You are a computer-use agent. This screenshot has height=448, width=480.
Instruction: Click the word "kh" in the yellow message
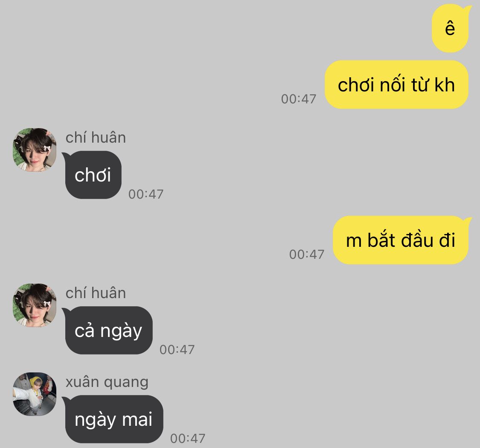point(445,85)
